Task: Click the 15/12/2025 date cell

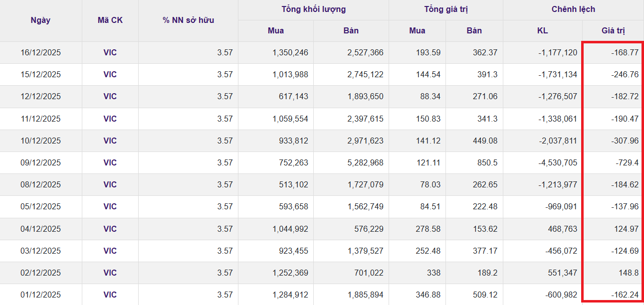Action: [40, 74]
